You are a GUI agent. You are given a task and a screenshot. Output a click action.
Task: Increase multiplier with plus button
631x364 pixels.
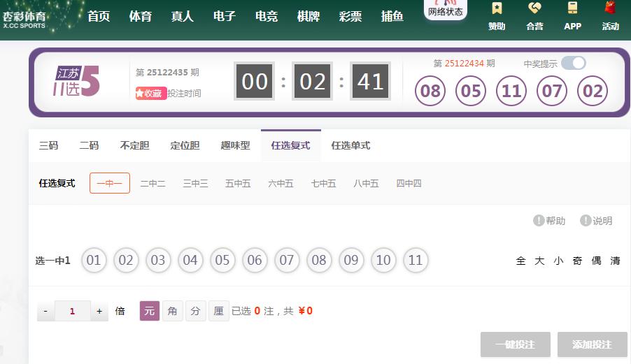[99, 311]
